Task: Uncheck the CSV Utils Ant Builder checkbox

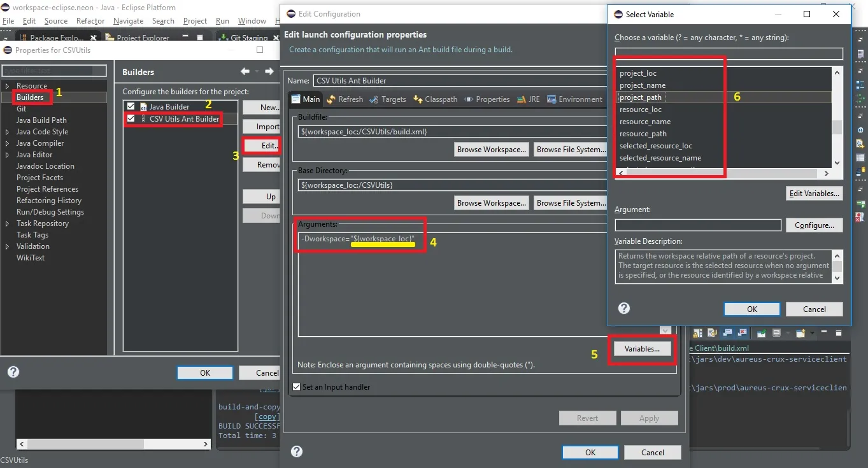Action: tap(131, 119)
